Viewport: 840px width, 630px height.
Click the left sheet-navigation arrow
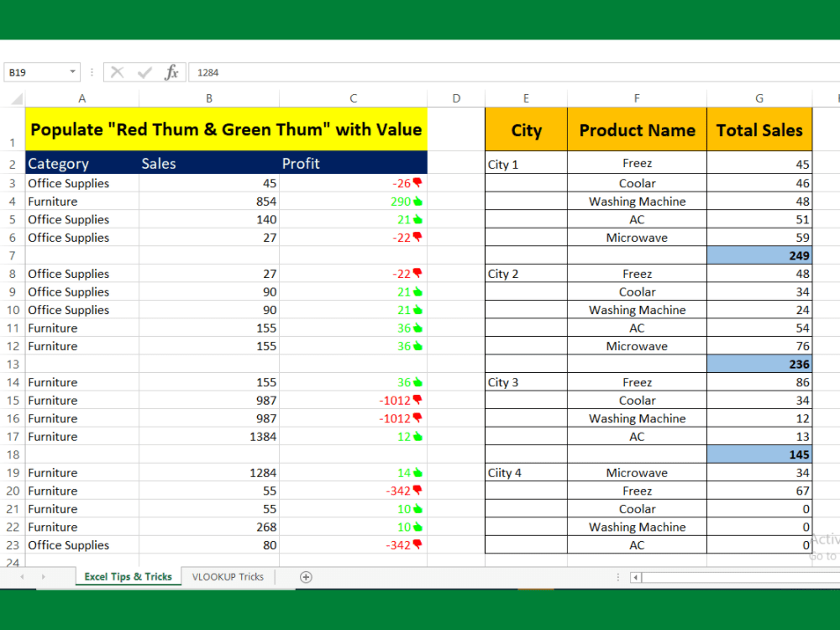21,577
